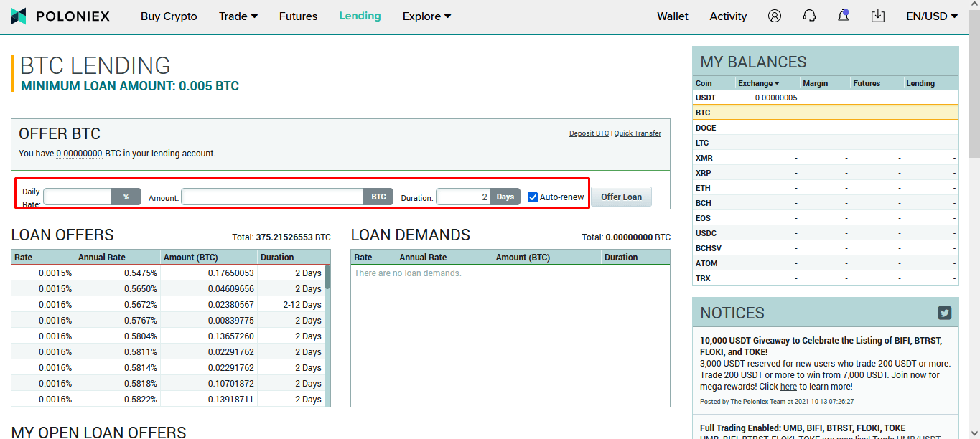Toggle the Auto-renew checkbox
This screenshot has height=439, width=980.
(x=533, y=197)
